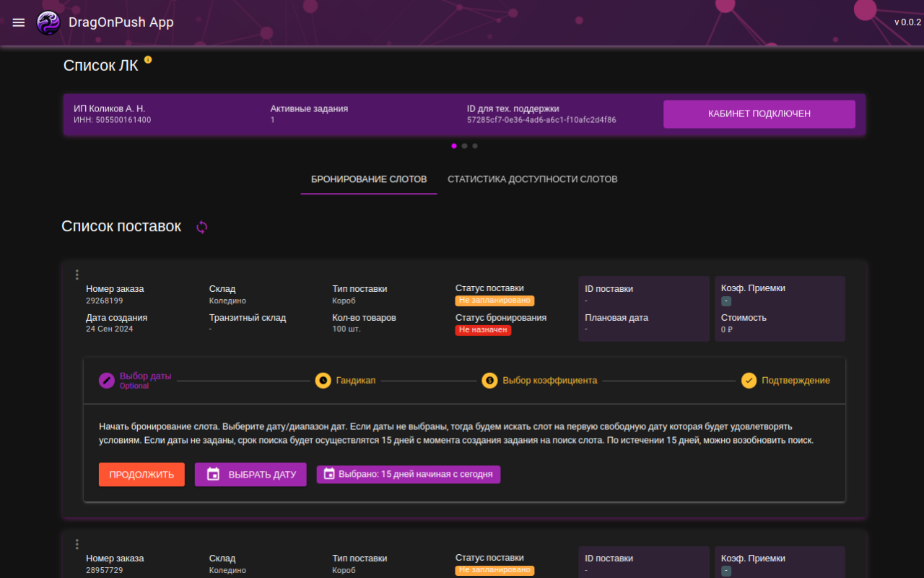Click the info icon beside Список ЛК
The width and height of the screenshot is (924, 578).
click(148, 60)
